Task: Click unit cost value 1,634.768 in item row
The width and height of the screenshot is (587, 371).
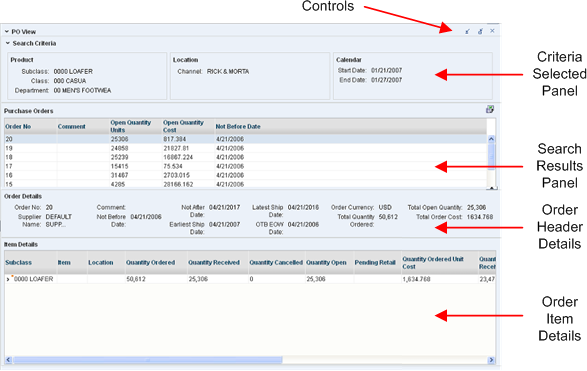Action: click(416, 279)
